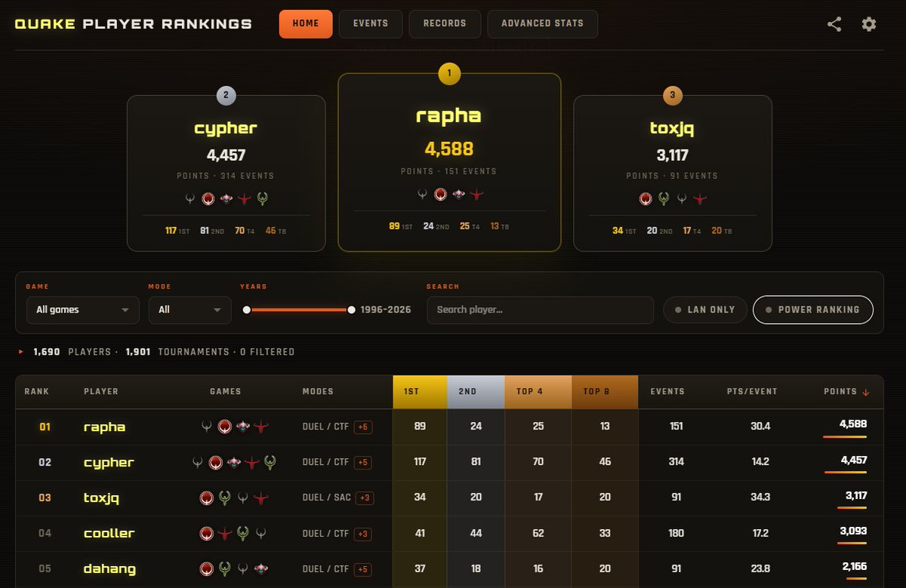The image size is (906, 588).
Task: Click the orange sort arrow beside Points header
Action: click(865, 393)
